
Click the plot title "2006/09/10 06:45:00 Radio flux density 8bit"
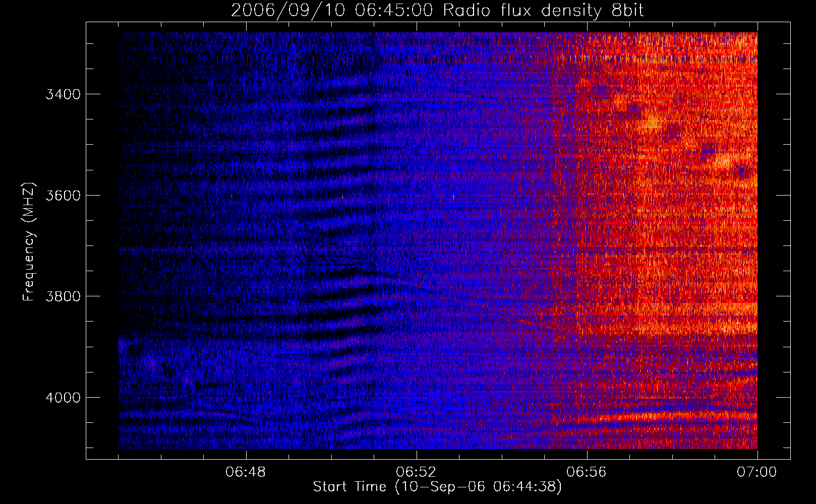437,10
